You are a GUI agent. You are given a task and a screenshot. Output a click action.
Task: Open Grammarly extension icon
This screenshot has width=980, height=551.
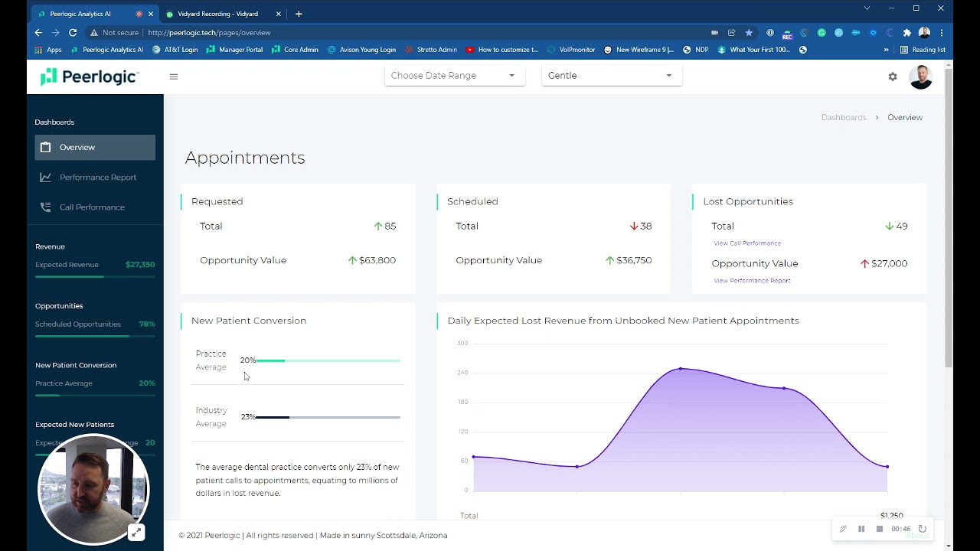pyautogui.click(x=822, y=33)
